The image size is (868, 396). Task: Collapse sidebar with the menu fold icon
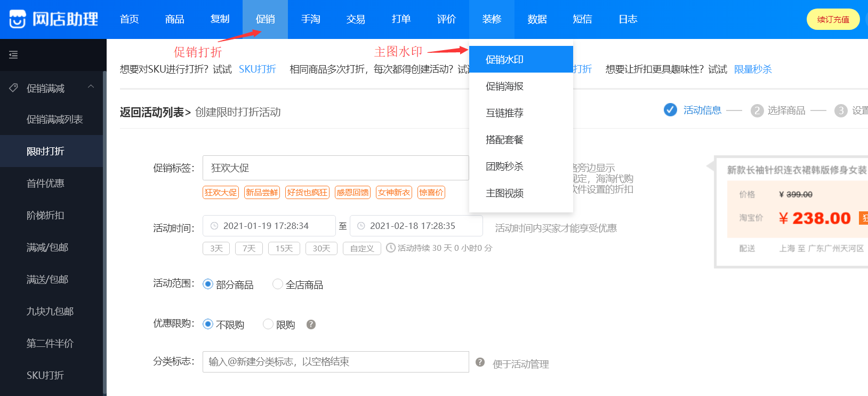[13, 54]
